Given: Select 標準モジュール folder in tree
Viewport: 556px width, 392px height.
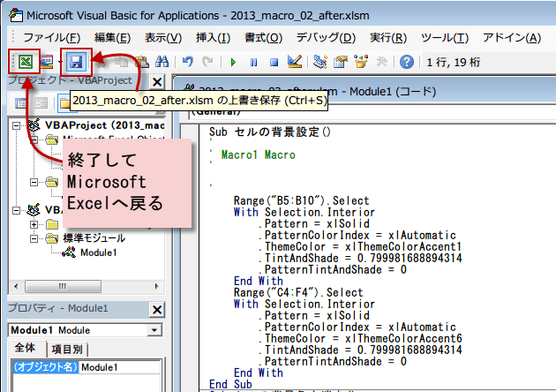Looking at the screenshot, I should coord(94,238).
